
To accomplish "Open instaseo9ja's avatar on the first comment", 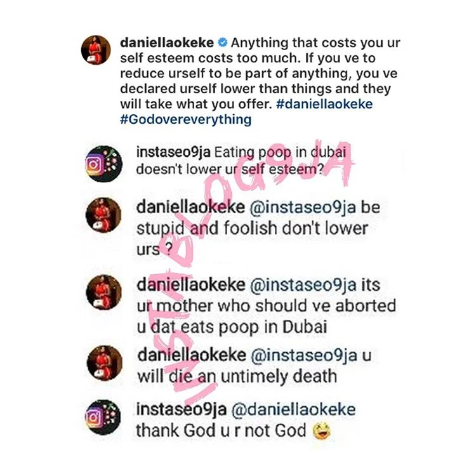I will [103, 164].
